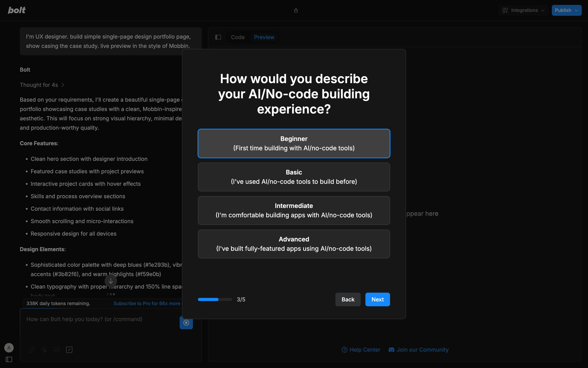Select the Beginner experience option

click(294, 144)
